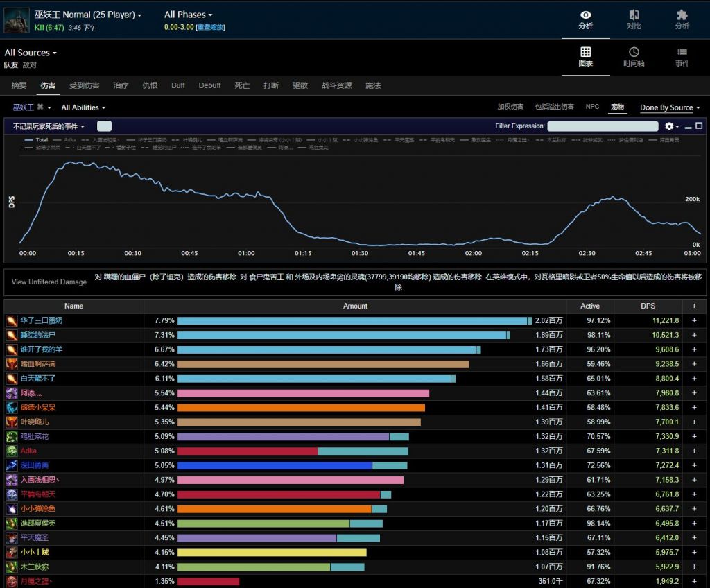710x588 pixels.
Task: Select the 图表 table view icon
Action: tap(585, 57)
